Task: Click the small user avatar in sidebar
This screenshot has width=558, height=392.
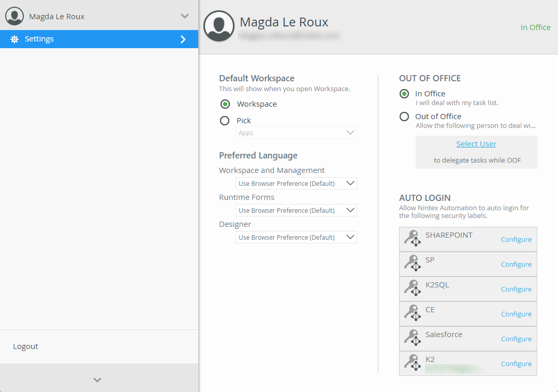Action: [x=14, y=16]
